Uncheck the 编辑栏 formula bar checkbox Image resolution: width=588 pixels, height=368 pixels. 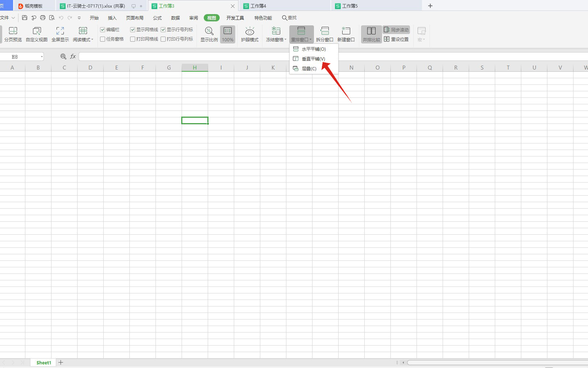(103, 30)
